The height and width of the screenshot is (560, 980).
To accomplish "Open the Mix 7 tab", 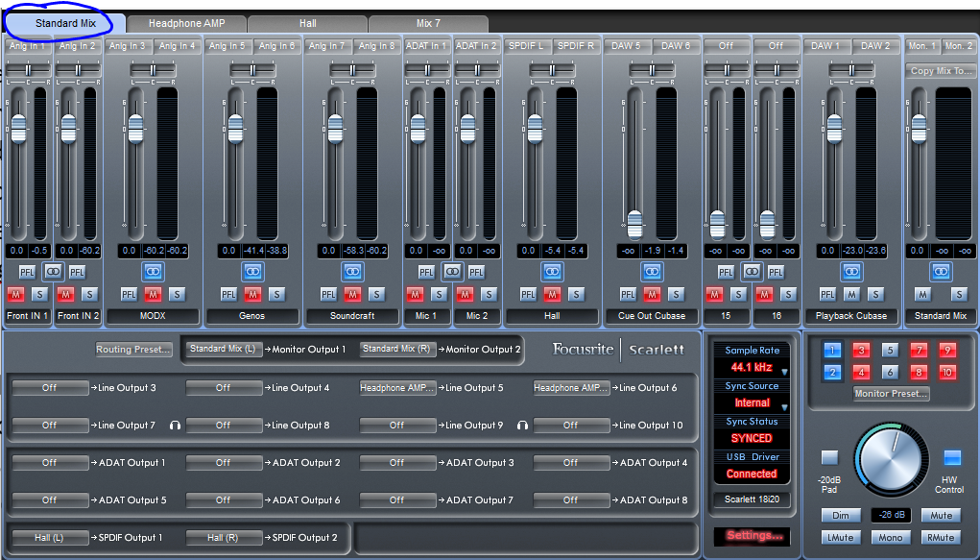I will point(428,23).
